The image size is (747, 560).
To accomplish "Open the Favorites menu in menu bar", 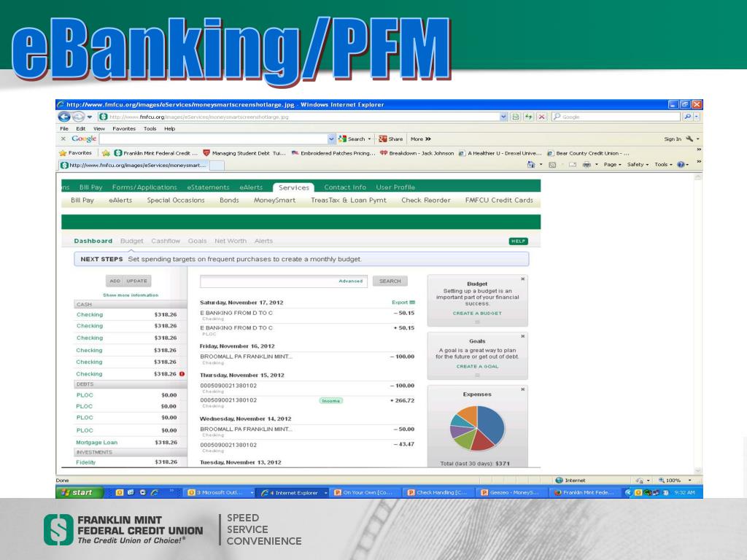I will pos(124,128).
